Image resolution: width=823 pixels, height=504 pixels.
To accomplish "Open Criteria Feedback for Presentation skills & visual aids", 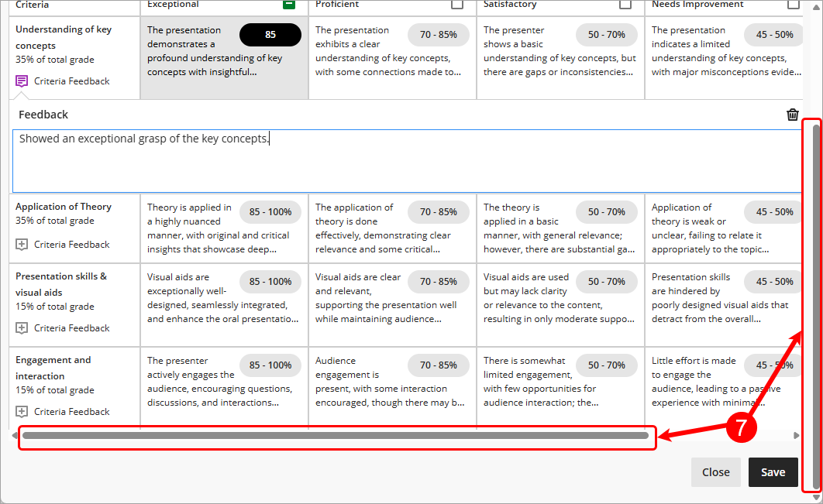I will [62, 328].
